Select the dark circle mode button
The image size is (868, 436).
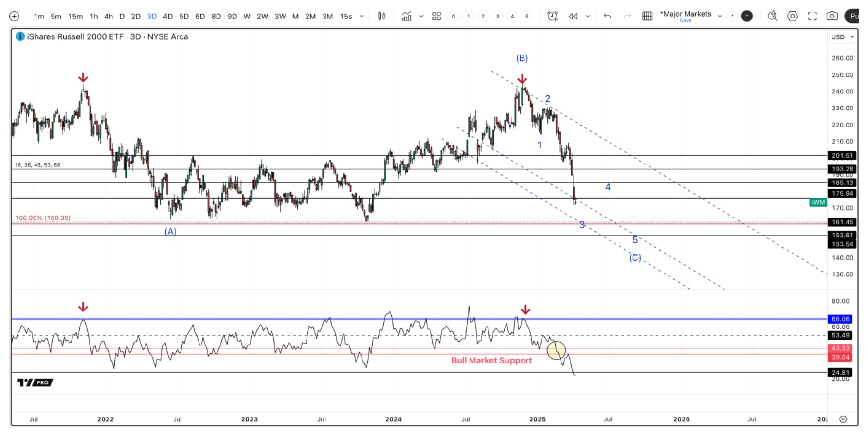747,16
